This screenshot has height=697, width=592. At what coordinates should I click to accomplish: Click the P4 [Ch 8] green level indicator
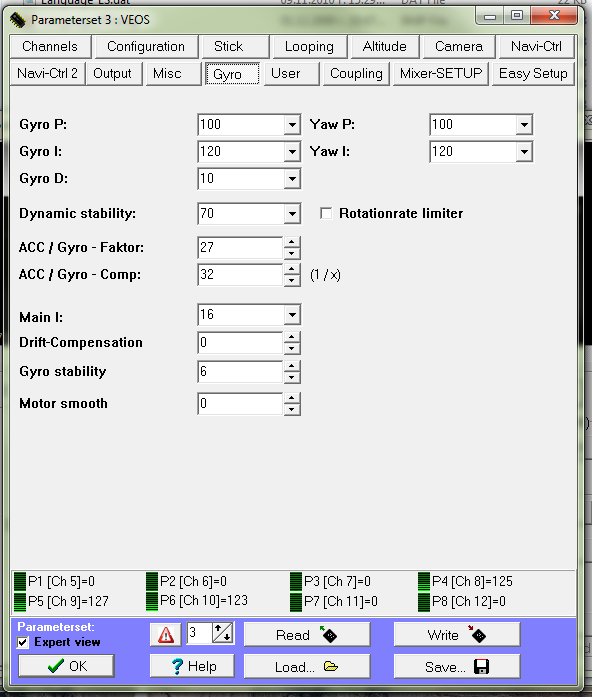pos(424,581)
